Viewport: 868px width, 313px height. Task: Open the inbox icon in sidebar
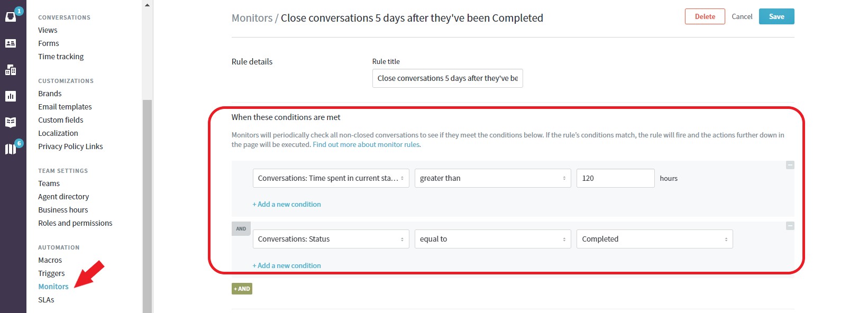(x=11, y=17)
